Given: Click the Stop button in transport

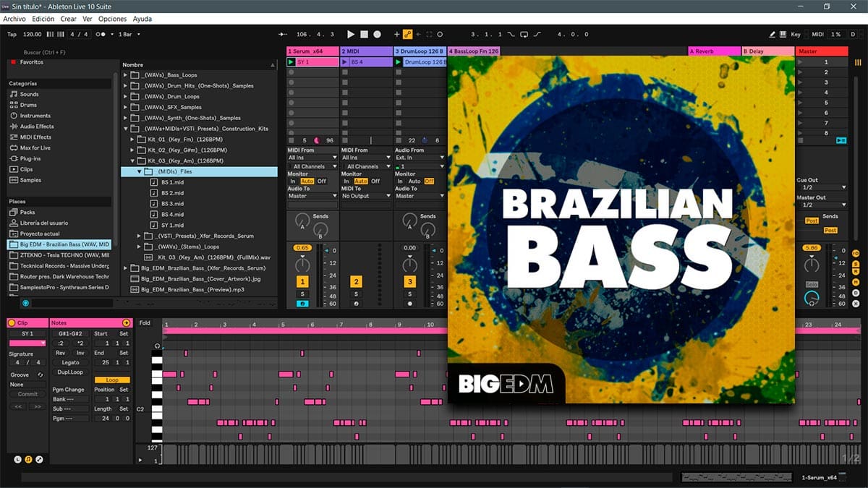Looking at the screenshot, I should (364, 34).
